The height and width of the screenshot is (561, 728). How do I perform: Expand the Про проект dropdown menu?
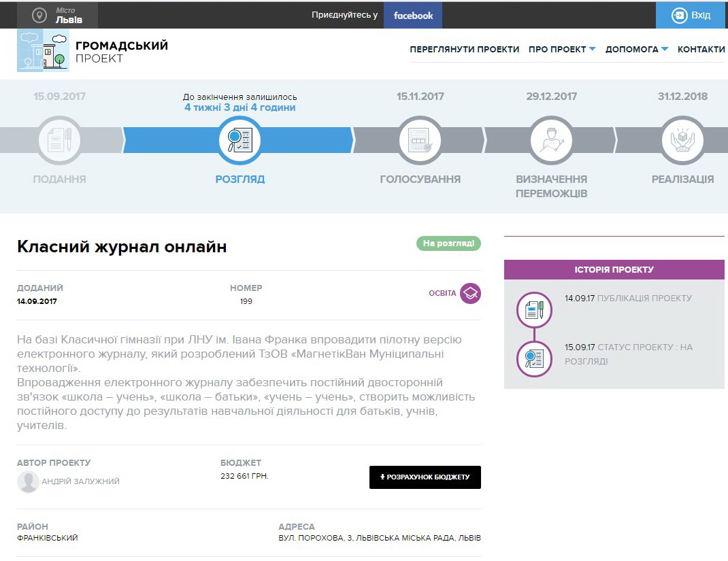(x=561, y=49)
